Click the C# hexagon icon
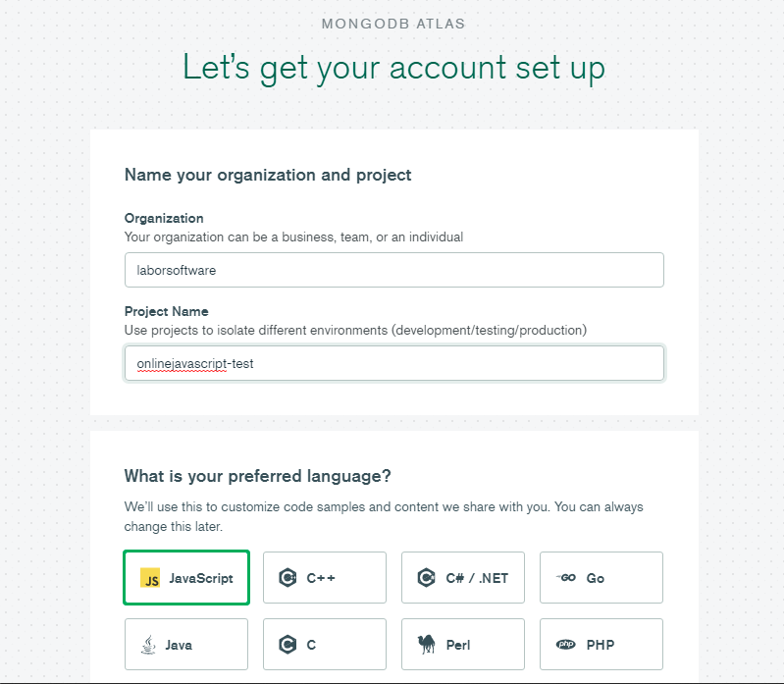This screenshot has width=784, height=684. coord(426,578)
